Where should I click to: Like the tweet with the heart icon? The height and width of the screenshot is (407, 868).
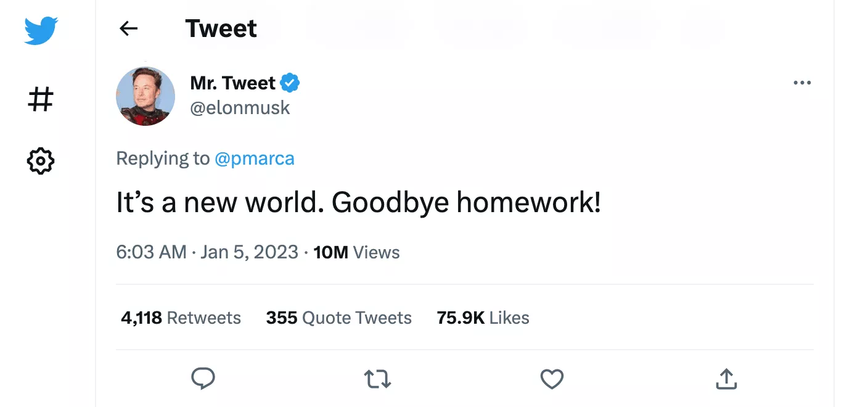pos(552,379)
